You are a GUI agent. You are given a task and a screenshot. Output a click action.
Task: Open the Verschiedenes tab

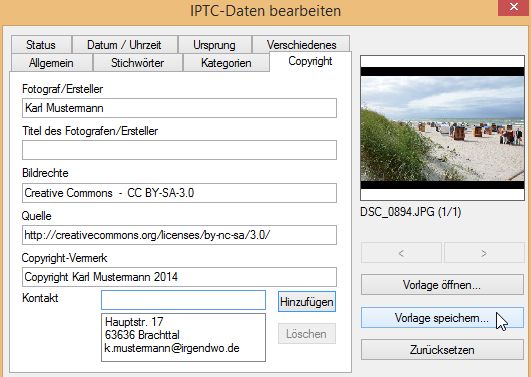[x=301, y=45]
